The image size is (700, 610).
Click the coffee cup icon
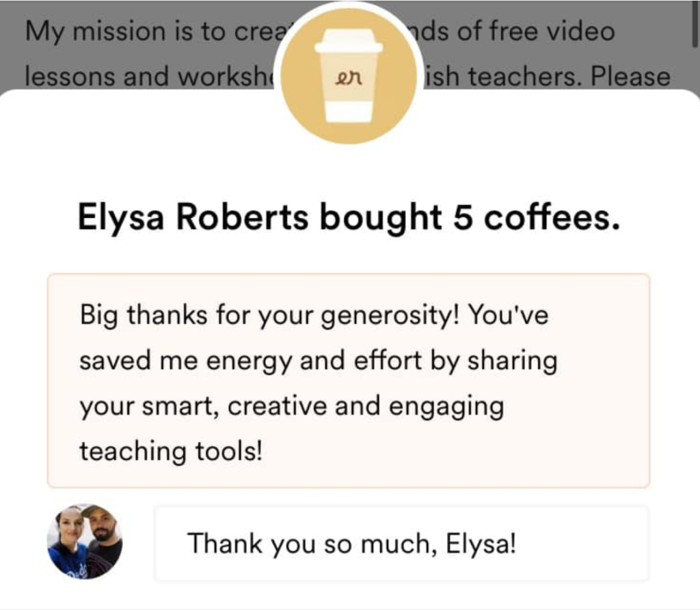[x=349, y=77]
